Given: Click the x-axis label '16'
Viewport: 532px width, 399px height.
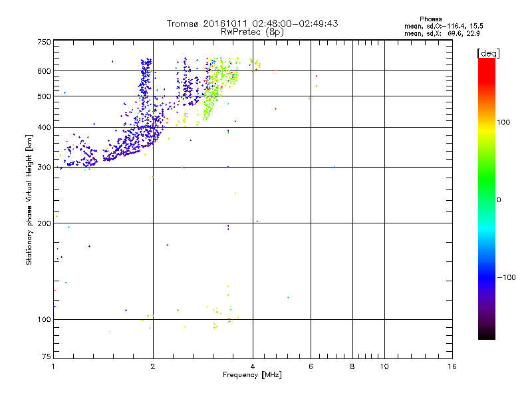Looking at the screenshot, I should tap(452, 366).
